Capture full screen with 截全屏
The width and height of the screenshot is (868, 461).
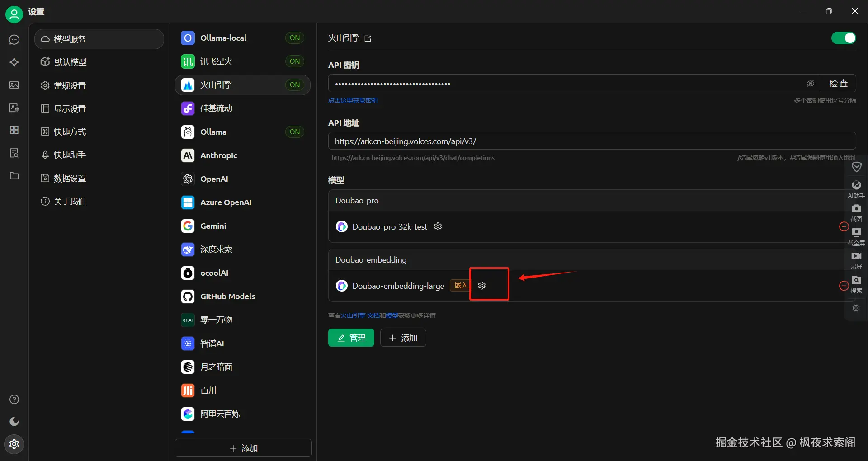click(x=856, y=237)
